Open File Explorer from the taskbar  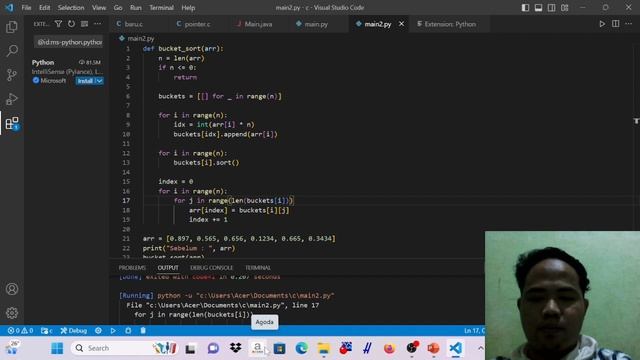click(x=324, y=348)
